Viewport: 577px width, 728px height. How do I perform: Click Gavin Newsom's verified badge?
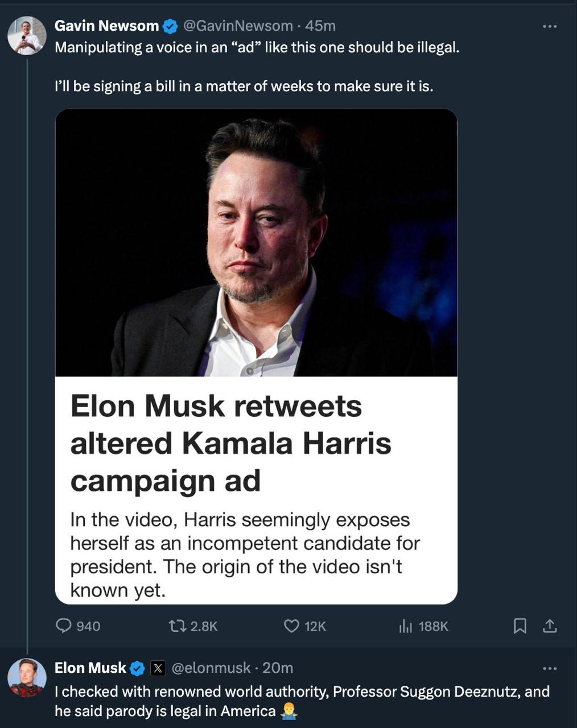tap(170, 26)
